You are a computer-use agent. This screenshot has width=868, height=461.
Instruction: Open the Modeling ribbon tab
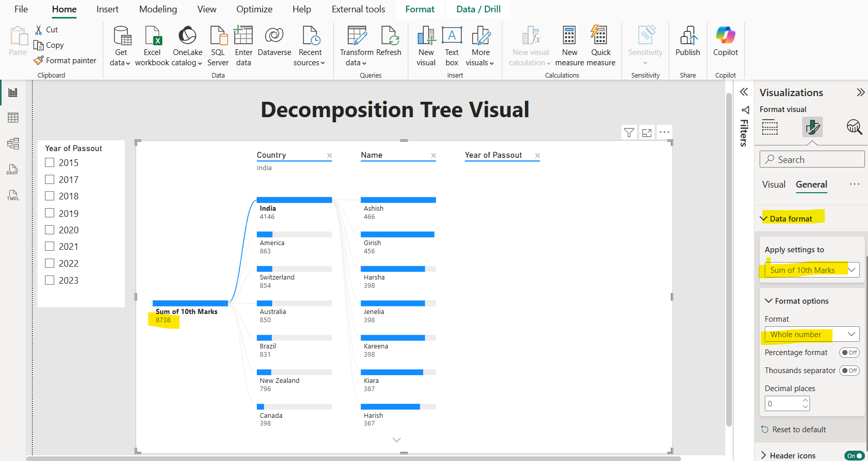click(x=158, y=9)
